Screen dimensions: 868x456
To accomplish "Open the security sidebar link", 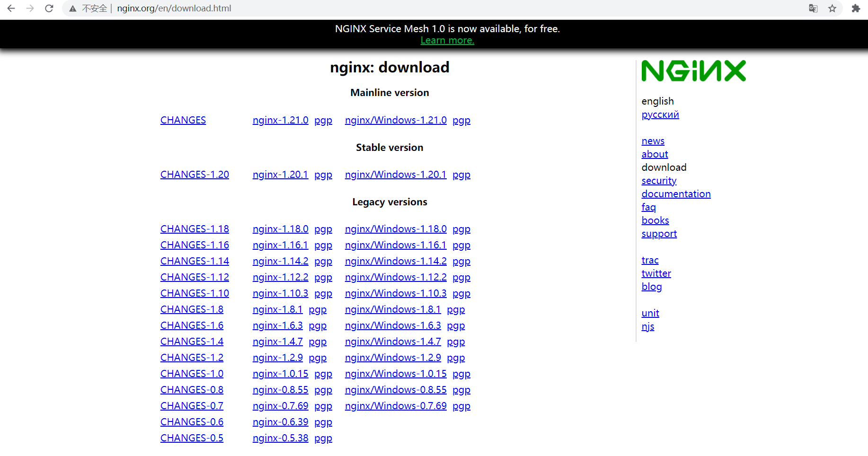I will (x=659, y=181).
